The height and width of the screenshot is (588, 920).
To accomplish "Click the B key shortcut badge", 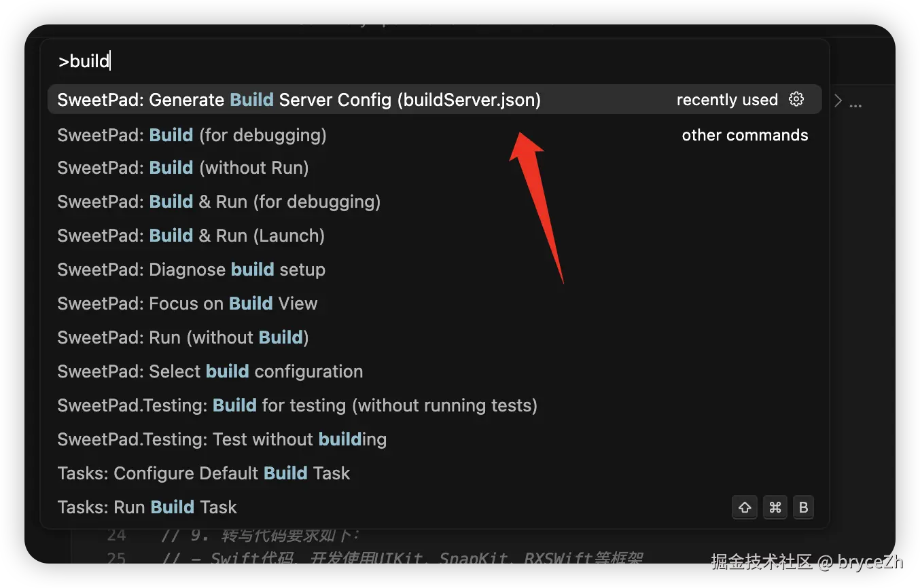I will tap(803, 507).
